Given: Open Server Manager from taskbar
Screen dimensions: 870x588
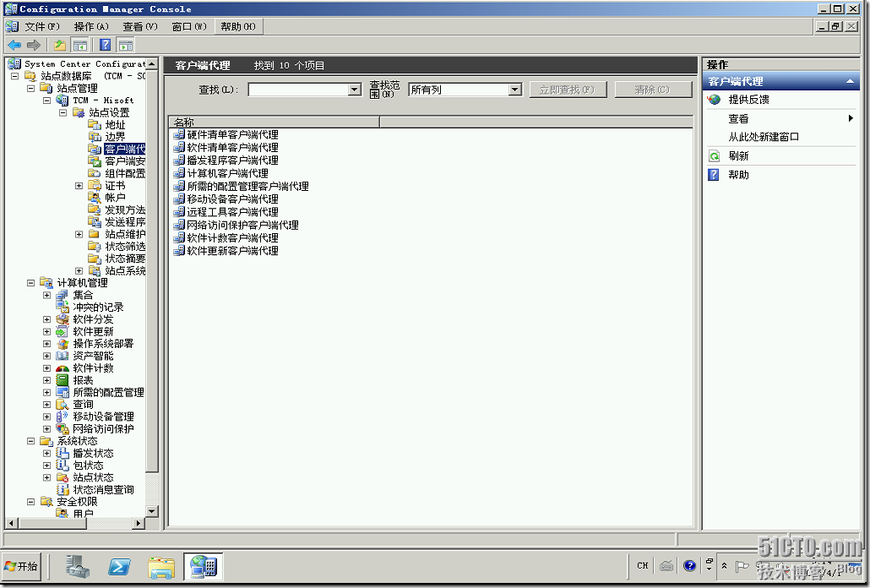Looking at the screenshot, I should pos(77,566).
